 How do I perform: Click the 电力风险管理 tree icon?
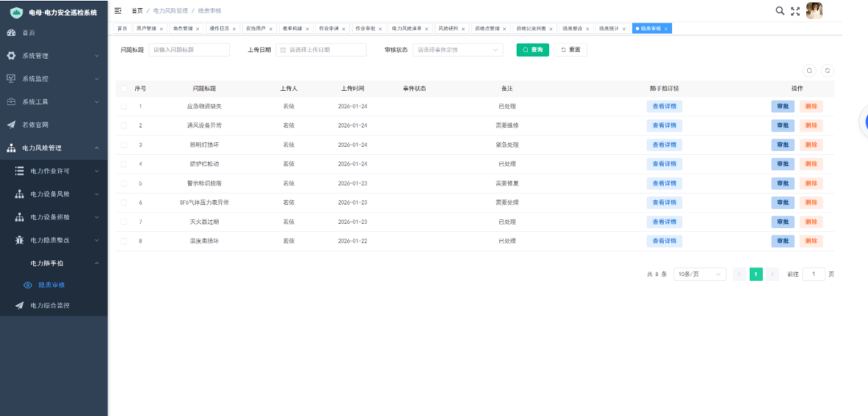pos(11,149)
